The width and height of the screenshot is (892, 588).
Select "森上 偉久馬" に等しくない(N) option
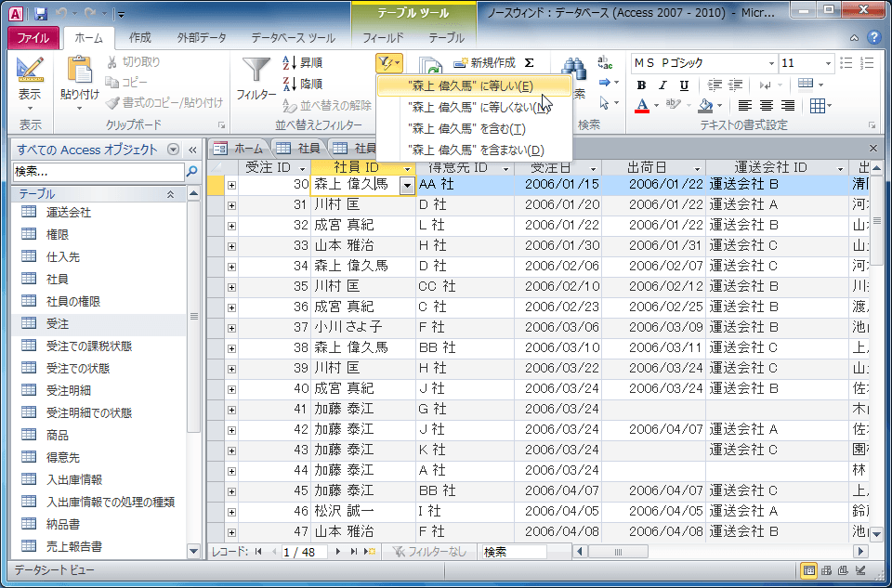[x=475, y=107]
